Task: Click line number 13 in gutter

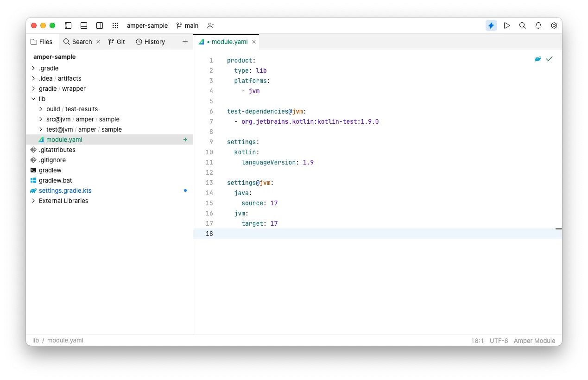Action: [x=209, y=183]
